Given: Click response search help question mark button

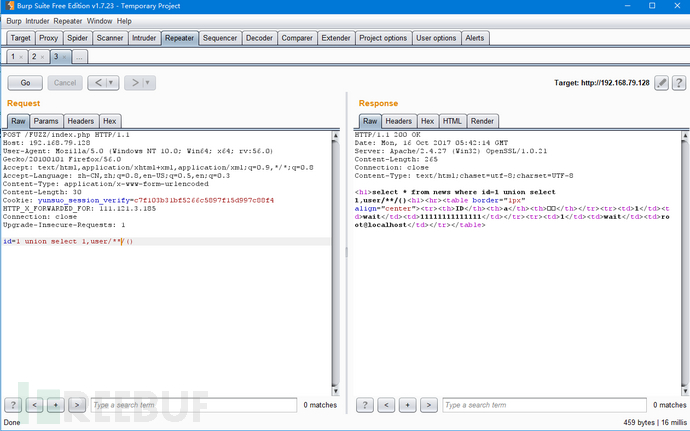Looking at the screenshot, I should tap(365, 405).
